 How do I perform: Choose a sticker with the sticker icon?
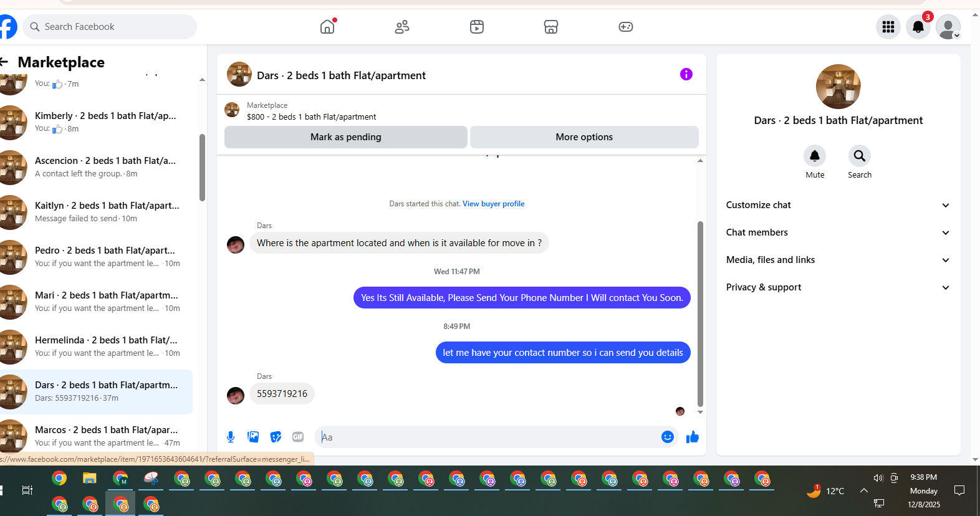pyautogui.click(x=276, y=437)
